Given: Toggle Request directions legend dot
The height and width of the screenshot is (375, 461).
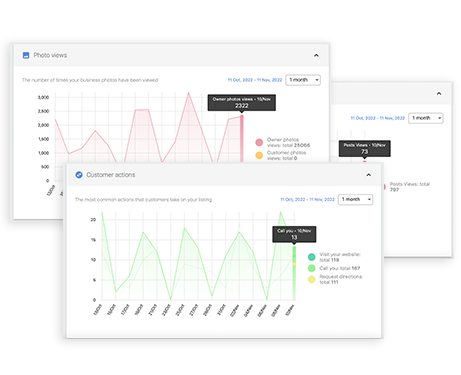Looking at the screenshot, I should pyautogui.click(x=312, y=279).
